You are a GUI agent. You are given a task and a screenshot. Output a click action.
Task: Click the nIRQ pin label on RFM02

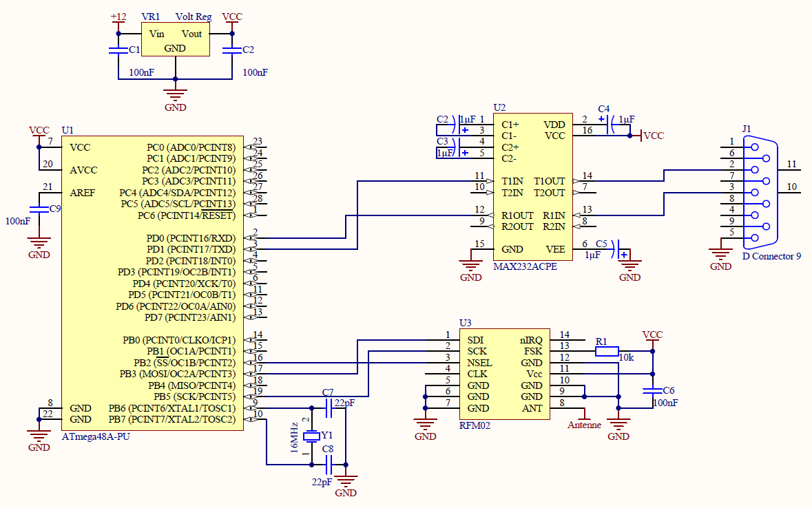[531, 340]
